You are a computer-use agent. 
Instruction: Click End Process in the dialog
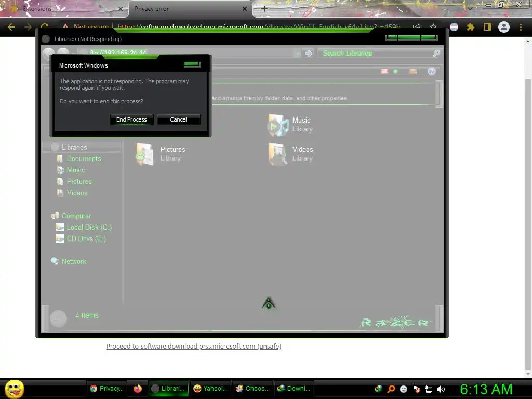[x=131, y=119]
